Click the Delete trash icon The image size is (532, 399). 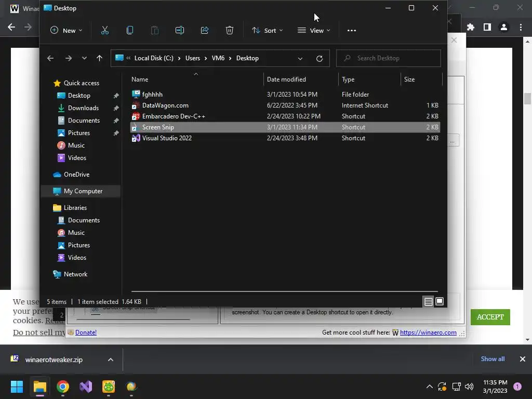click(x=229, y=30)
